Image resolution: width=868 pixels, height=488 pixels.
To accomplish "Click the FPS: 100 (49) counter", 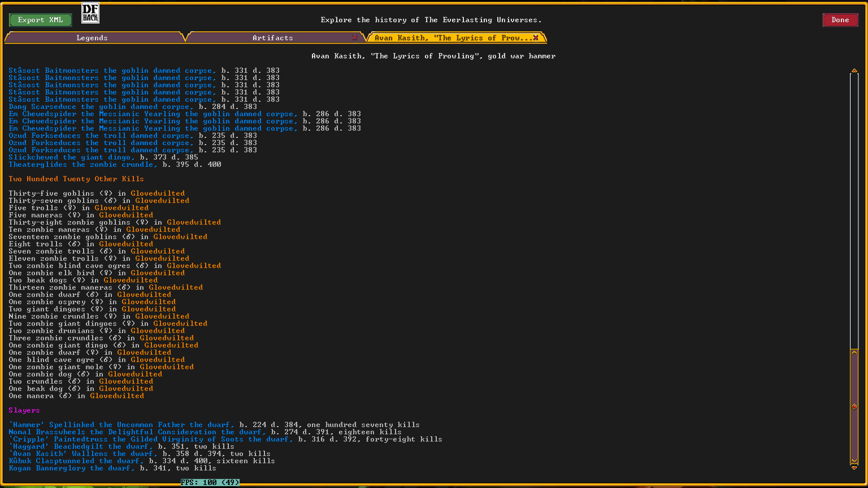I will [x=210, y=483].
